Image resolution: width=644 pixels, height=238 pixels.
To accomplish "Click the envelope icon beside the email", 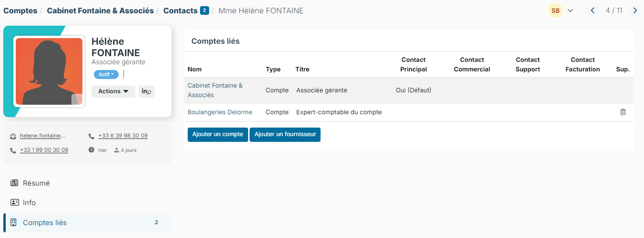I will (x=13, y=136).
